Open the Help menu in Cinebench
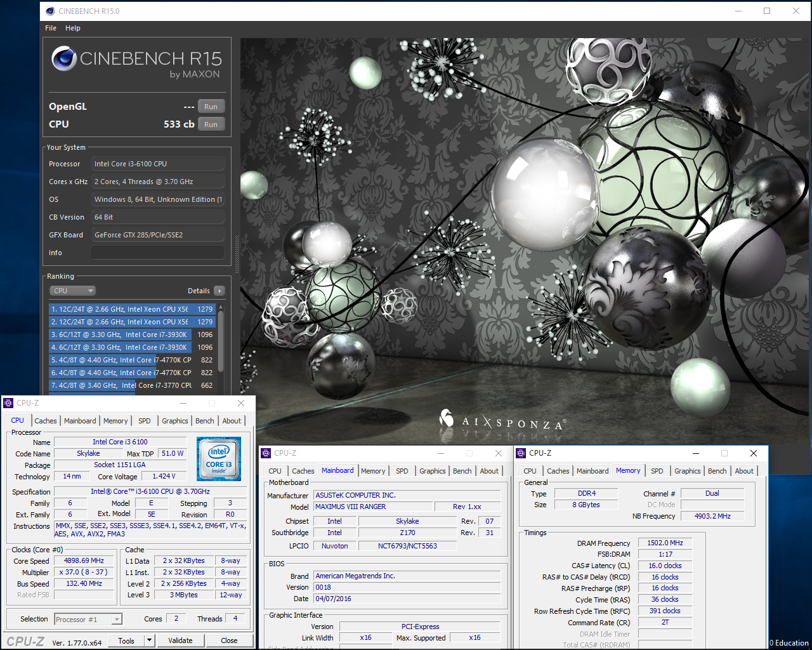Viewport: 812px width, 650px height. coord(73,28)
